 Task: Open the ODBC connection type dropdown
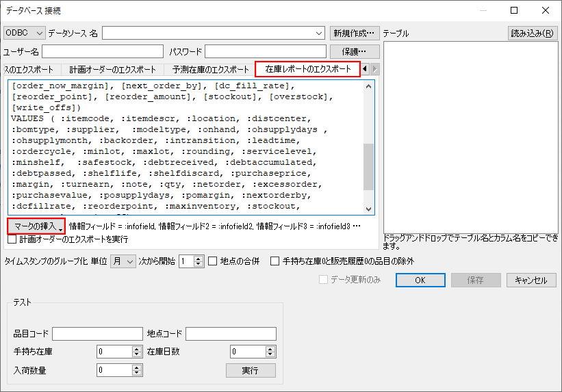point(24,33)
